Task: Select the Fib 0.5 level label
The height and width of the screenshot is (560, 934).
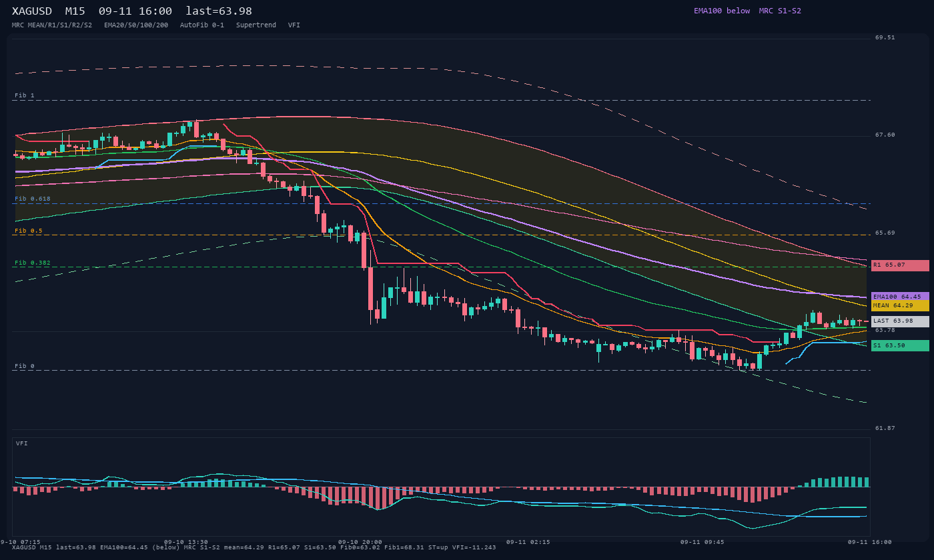Action: tap(29, 231)
